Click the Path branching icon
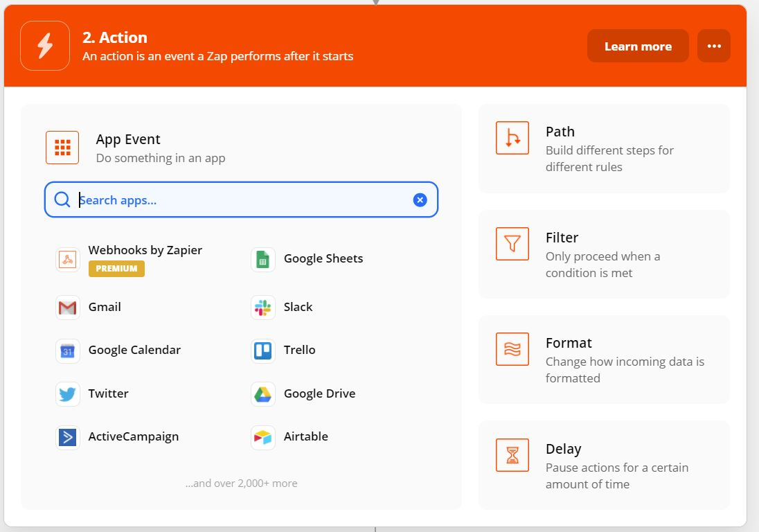Viewport: 759px width, 532px height. [x=512, y=138]
